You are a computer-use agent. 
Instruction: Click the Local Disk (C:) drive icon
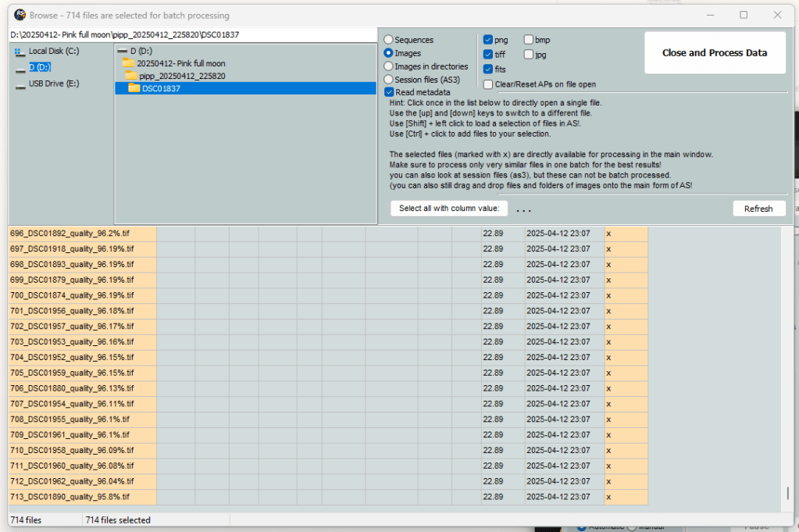click(x=20, y=52)
